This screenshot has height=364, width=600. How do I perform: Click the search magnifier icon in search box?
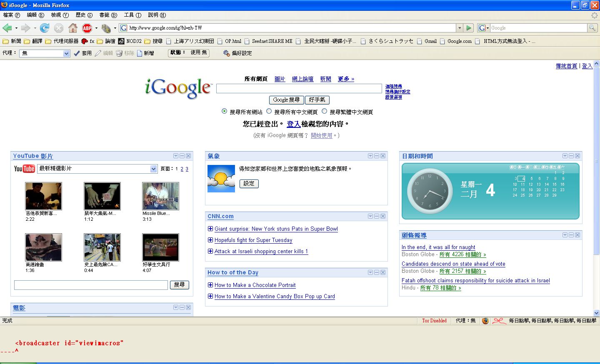[x=592, y=28]
